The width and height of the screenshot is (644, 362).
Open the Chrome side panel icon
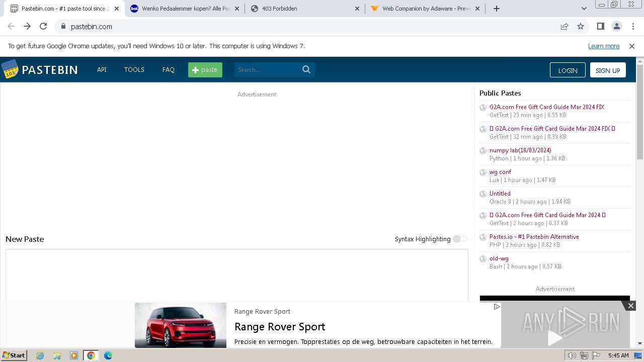tap(600, 26)
